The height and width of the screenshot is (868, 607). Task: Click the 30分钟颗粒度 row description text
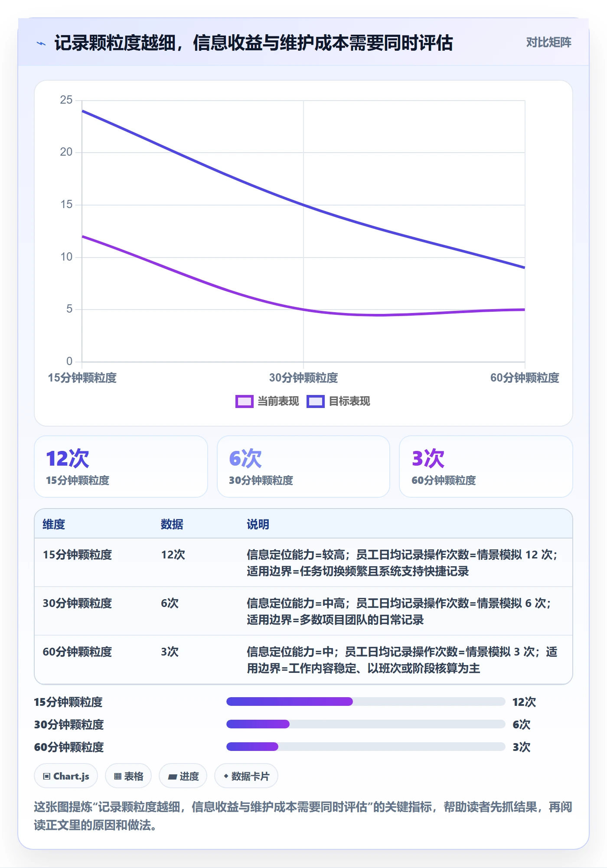point(399,611)
